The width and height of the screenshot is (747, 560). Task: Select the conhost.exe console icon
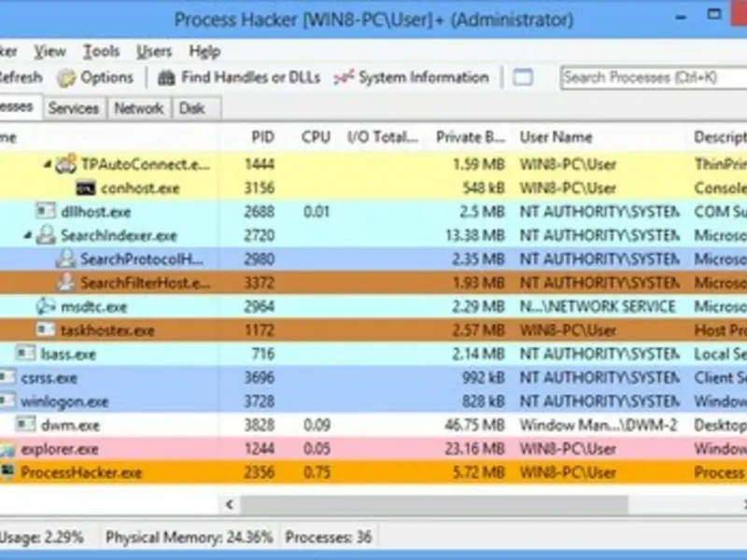pyautogui.click(x=86, y=189)
